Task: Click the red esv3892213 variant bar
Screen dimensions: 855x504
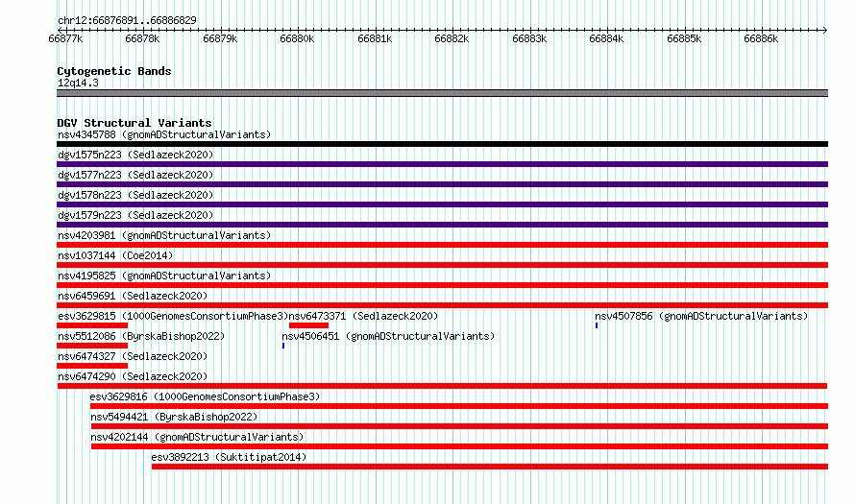Action: (x=490, y=467)
